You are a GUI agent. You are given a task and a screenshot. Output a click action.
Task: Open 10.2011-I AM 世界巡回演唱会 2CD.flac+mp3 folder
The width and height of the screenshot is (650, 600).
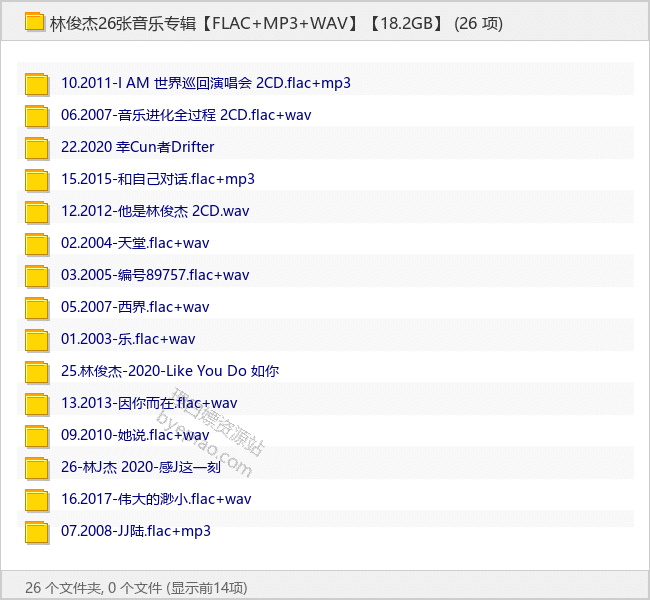pyautogui.click(x=206, y=83)
